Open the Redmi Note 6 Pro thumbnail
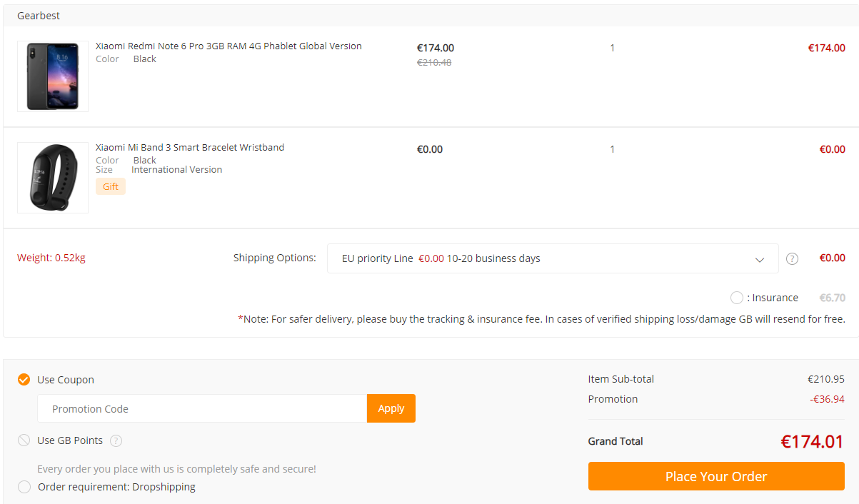Screen dimensions: 859x504 pyautogui.click(x=53, y=76)
